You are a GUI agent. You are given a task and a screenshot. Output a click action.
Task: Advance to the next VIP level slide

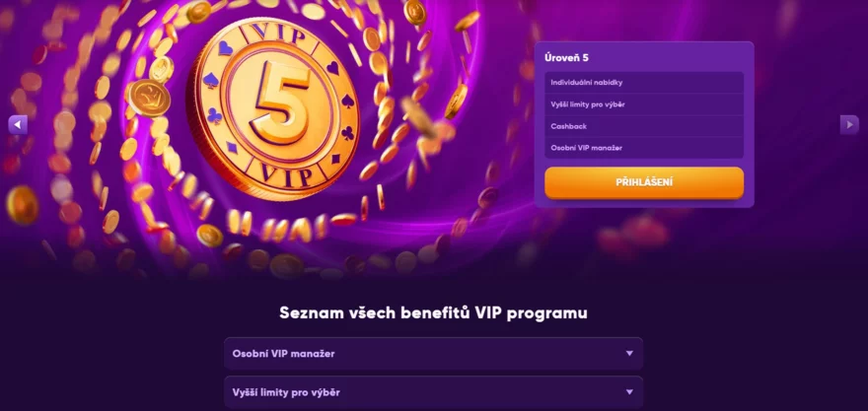click(x=849, y=125)
